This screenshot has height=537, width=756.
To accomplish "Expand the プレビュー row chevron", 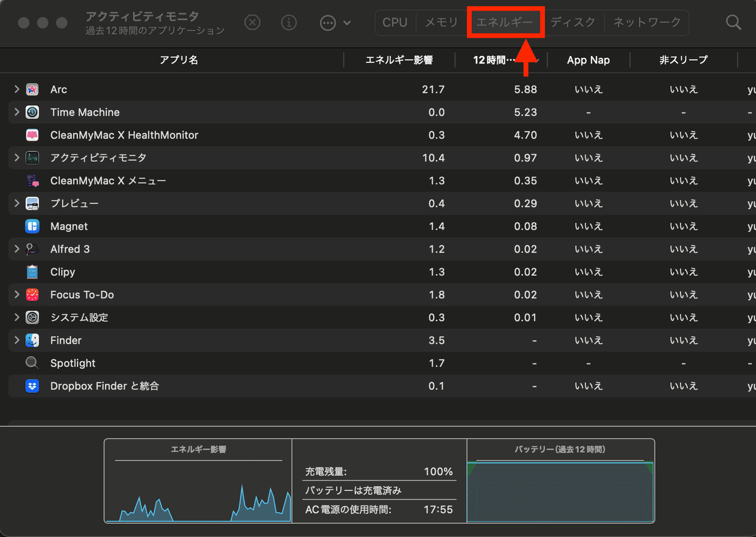I will 17,203.
